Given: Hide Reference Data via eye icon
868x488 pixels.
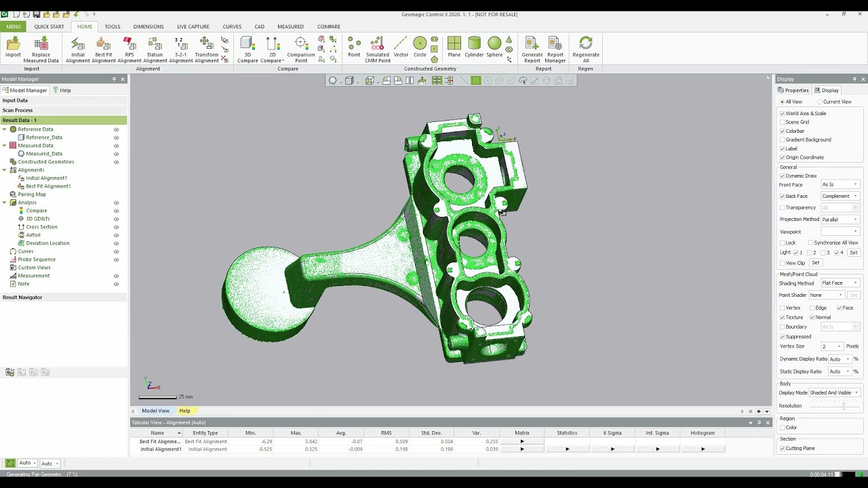Looking at the screenshot, I should tap(116, 129).
